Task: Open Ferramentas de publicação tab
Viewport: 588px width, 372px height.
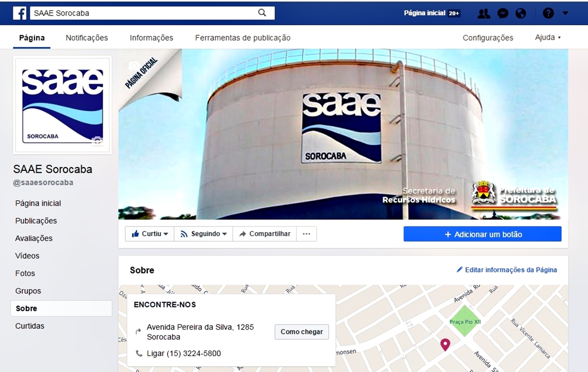Action: tap(243, 38)
